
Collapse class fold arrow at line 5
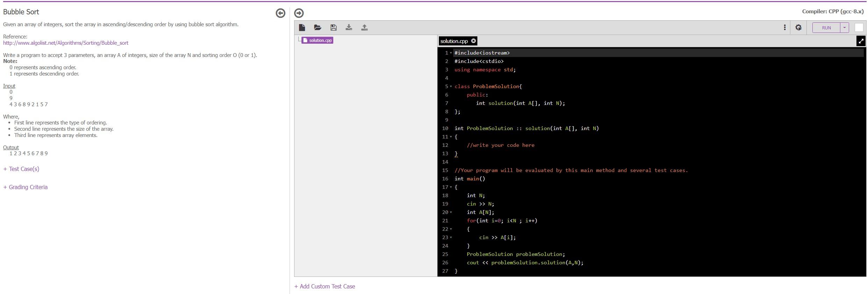tap(451, 86)
